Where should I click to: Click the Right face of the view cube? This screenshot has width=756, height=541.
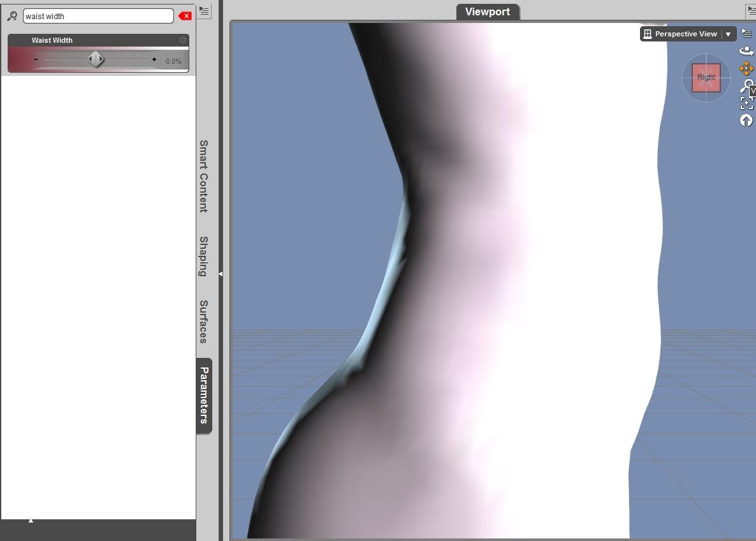point(706,77)
